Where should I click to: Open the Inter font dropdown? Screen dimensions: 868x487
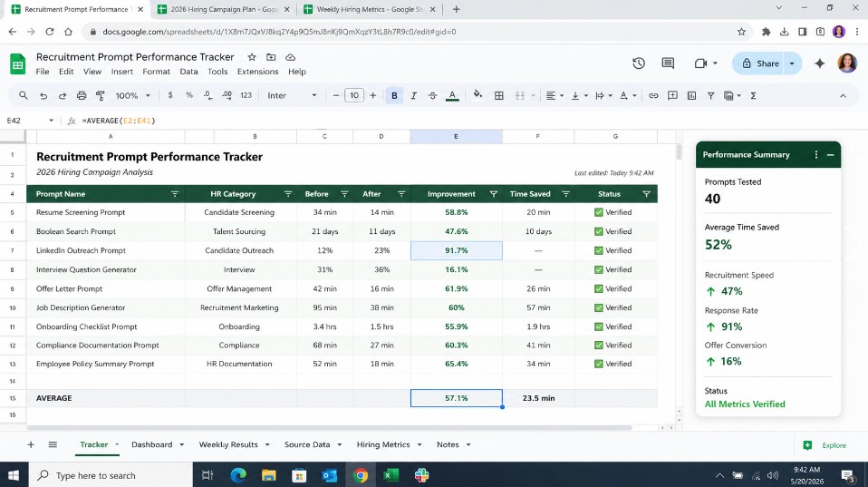click(292, 96)
